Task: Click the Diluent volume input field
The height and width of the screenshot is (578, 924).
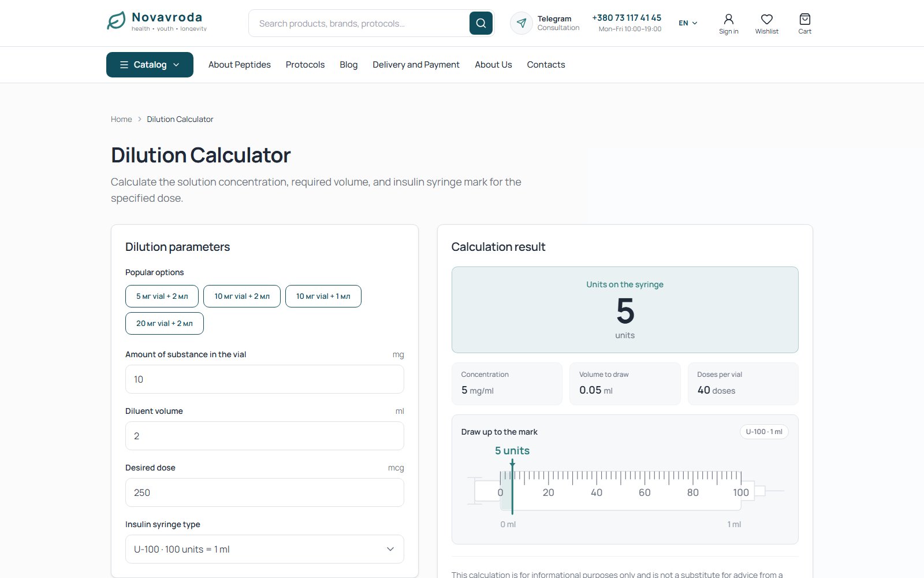Action: (264, 436)
